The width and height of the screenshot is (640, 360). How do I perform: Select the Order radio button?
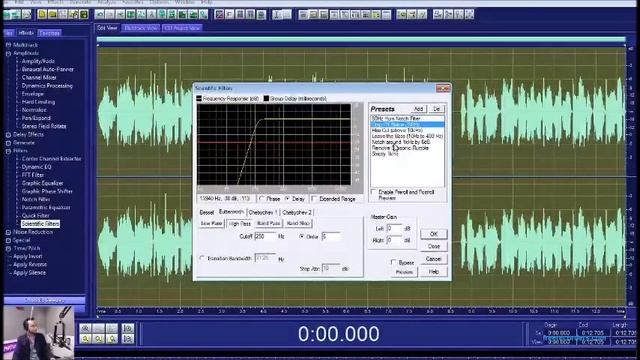pos(302,237)
